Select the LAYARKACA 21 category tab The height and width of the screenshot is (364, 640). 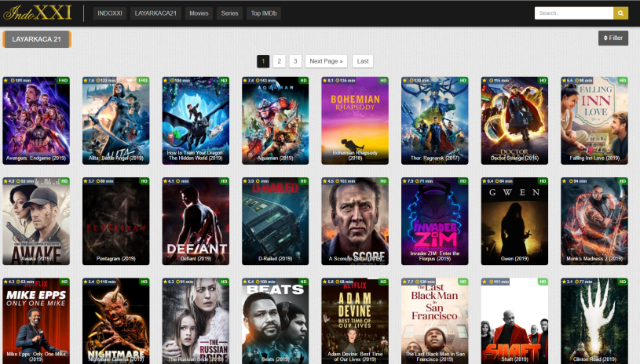coord(37,39)
